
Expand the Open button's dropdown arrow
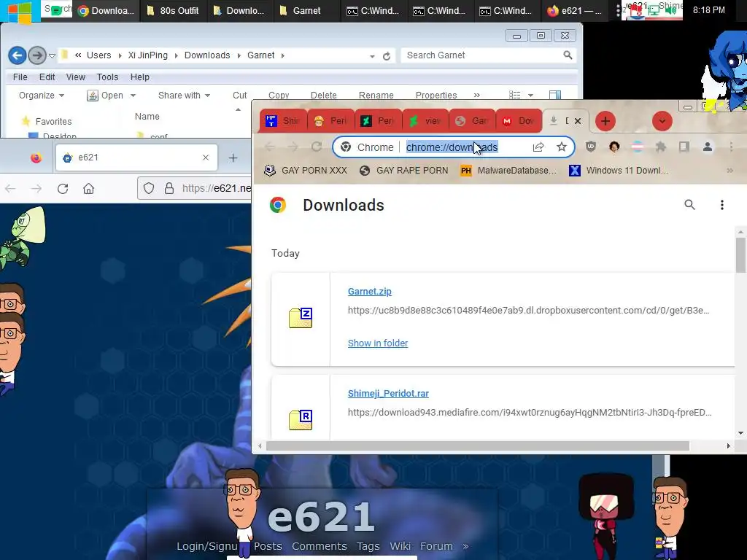click(x=133, y=96)
